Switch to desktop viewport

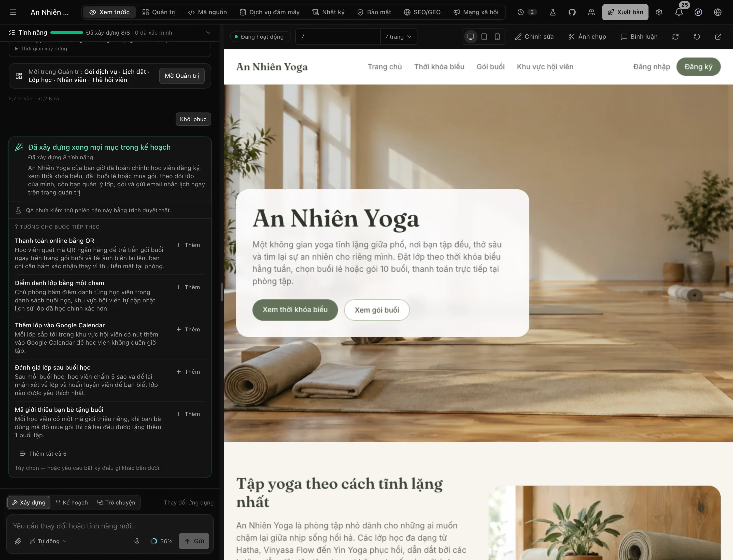tap(471, 37)
